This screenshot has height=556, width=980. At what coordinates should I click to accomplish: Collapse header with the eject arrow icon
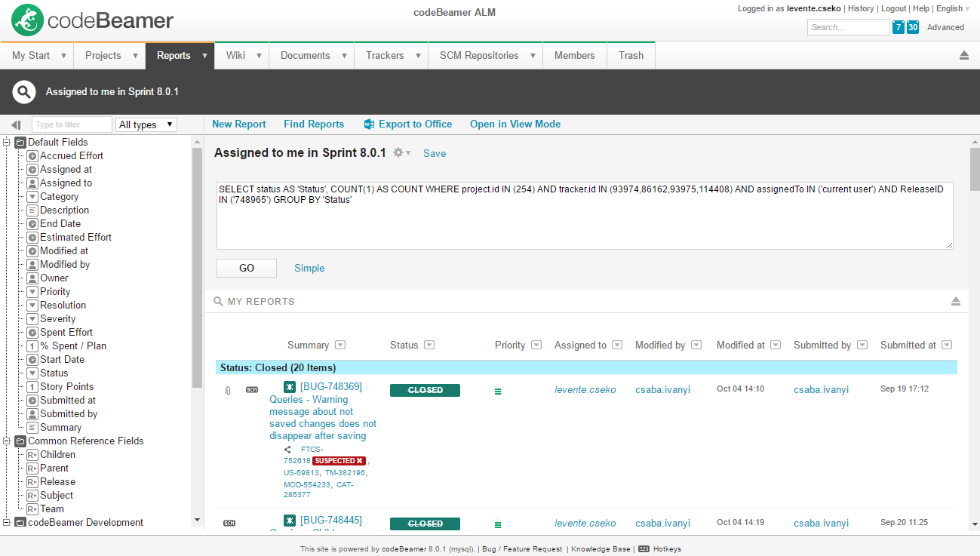[964, 55]
